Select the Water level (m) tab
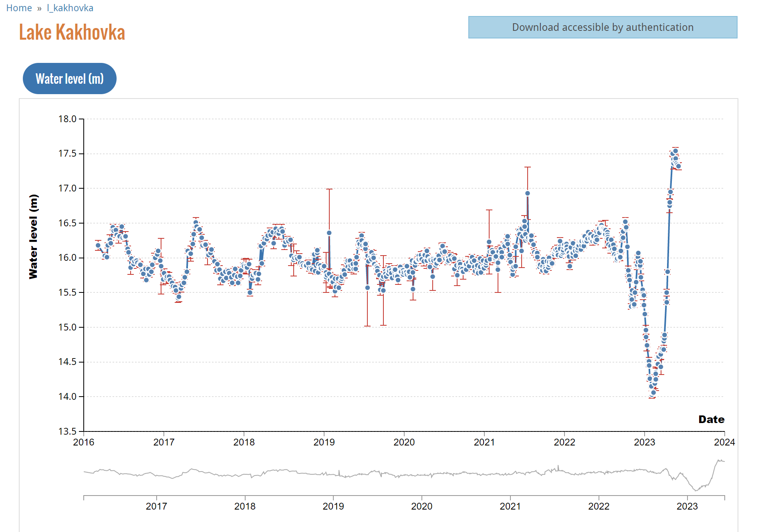The height and width of the screenshot is (532, 760). tap(70, 79)
